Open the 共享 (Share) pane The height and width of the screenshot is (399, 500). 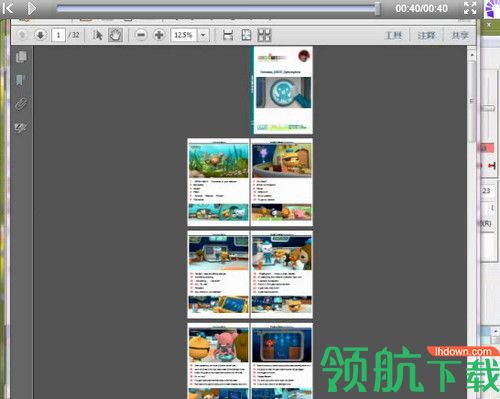pyautogui.click(x=460, y=35)
